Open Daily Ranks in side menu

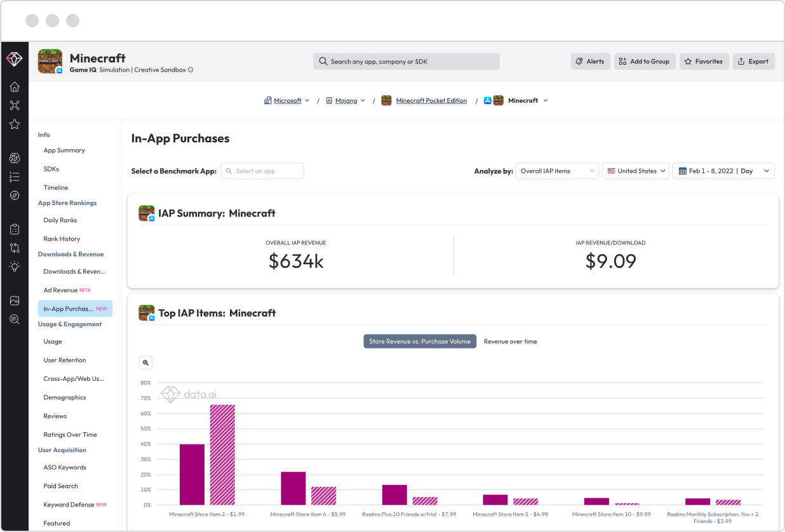click(x=60, y=220)
